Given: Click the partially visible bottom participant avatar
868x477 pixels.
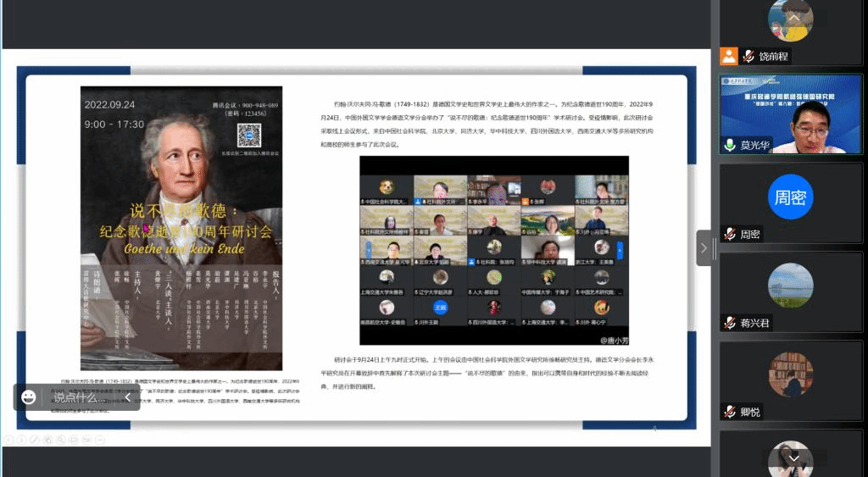Looking at the screenshot, I should click(791, 458).
